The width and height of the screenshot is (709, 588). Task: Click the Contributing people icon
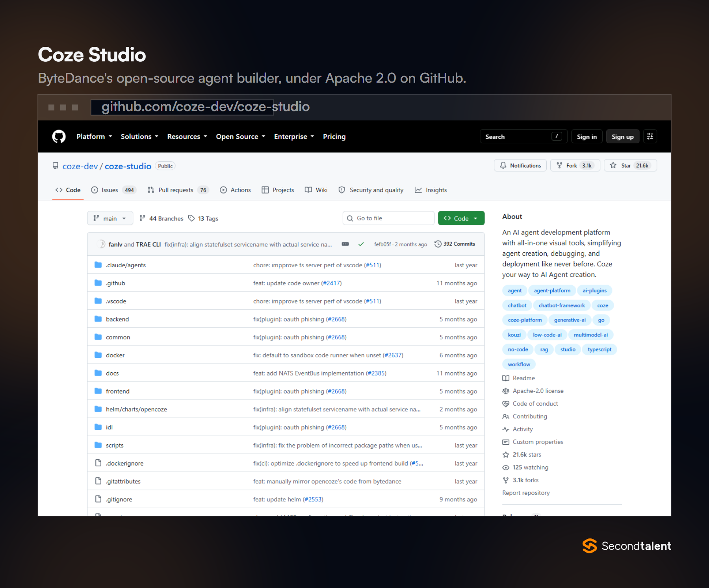pos(506,416)
